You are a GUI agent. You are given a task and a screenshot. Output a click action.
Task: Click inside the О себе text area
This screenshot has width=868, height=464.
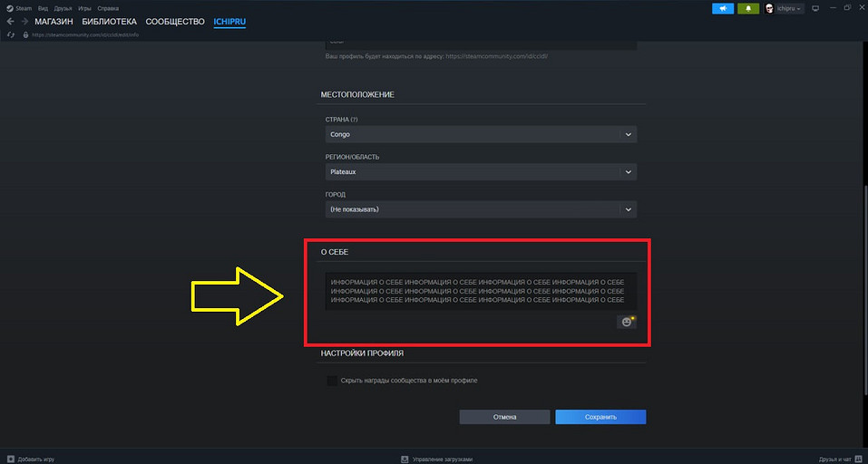481,292
